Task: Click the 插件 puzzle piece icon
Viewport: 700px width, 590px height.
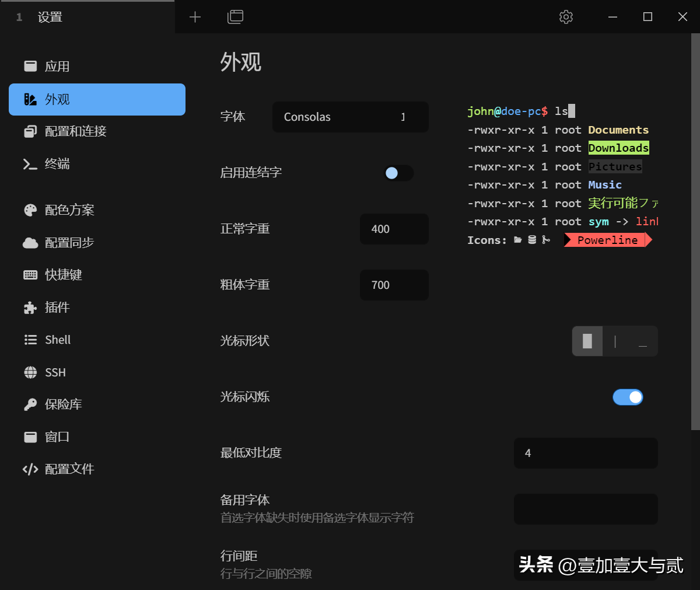Action: click(x=30, y=308)
